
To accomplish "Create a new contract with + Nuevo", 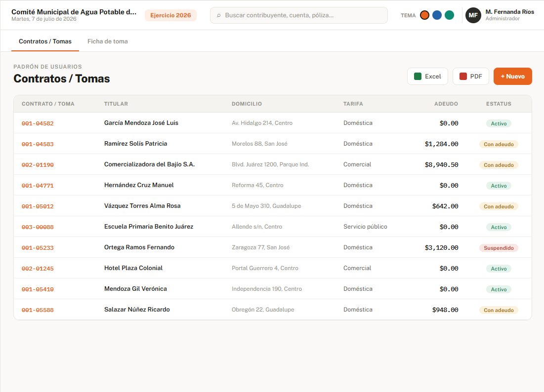I will 513,76.
